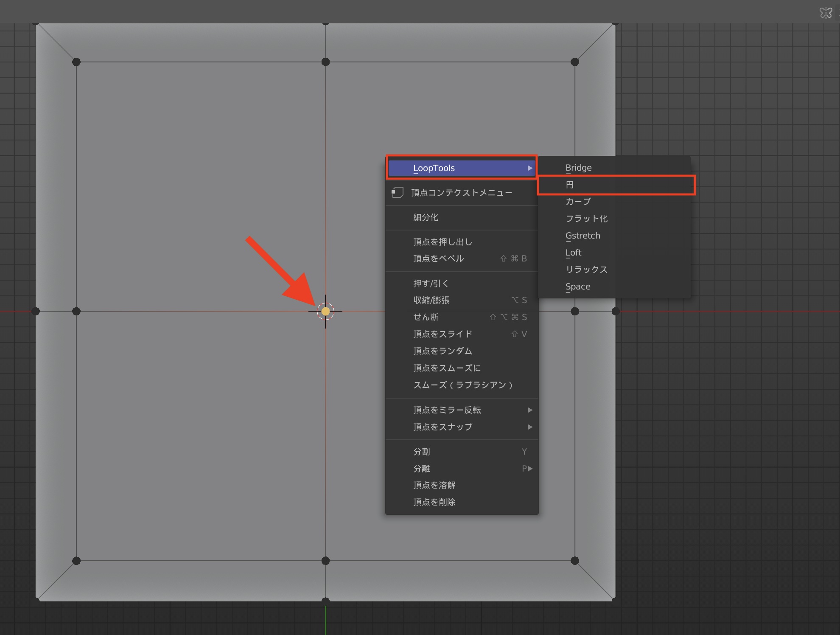Viewport: 840px width, 635px height.
Task: Click the selected orange center vertex
Action: 325,311
